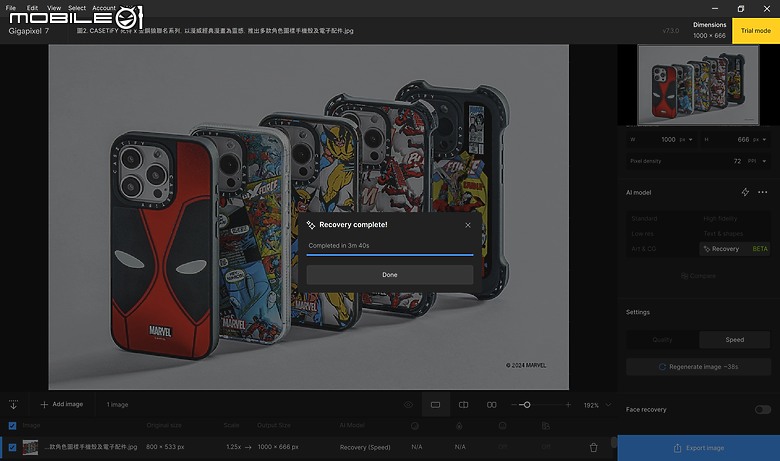The image size is (780, 461).
Task: Click Regenerate image button
Action: (698, 367)
